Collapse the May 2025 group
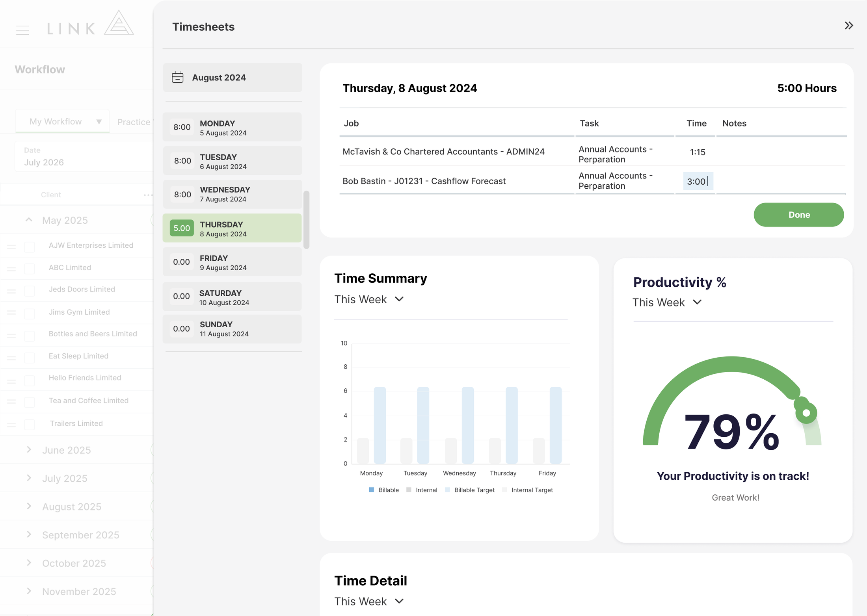This screenshot has width=867, height=616. point(29,220)
